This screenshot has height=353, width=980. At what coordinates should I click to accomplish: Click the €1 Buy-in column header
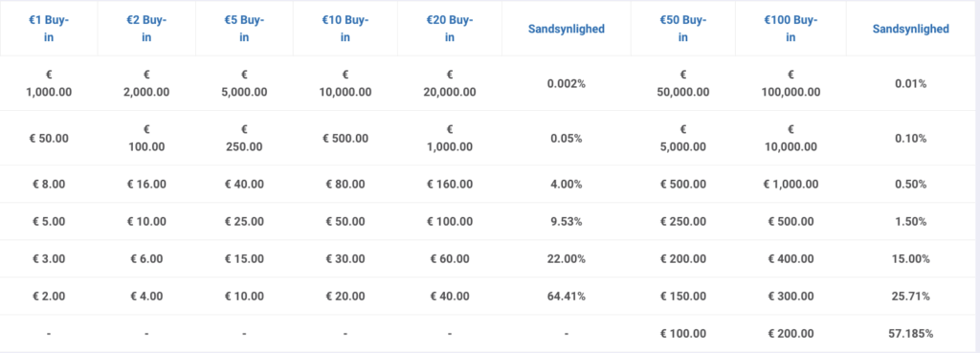tap(49, 28)
